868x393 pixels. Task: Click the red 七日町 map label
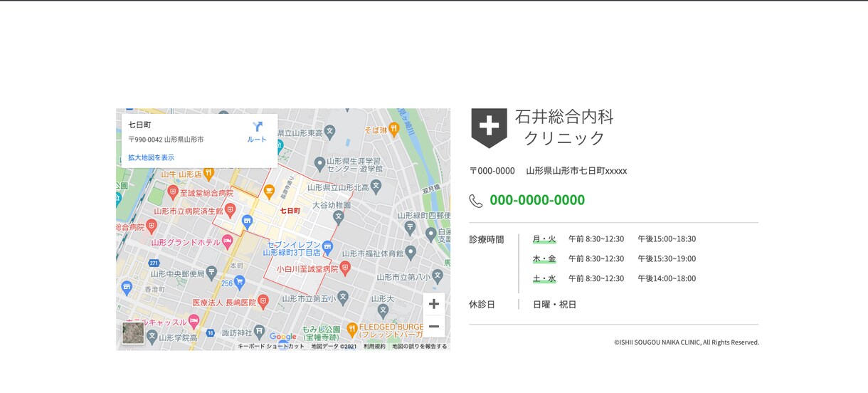(290, 211)
